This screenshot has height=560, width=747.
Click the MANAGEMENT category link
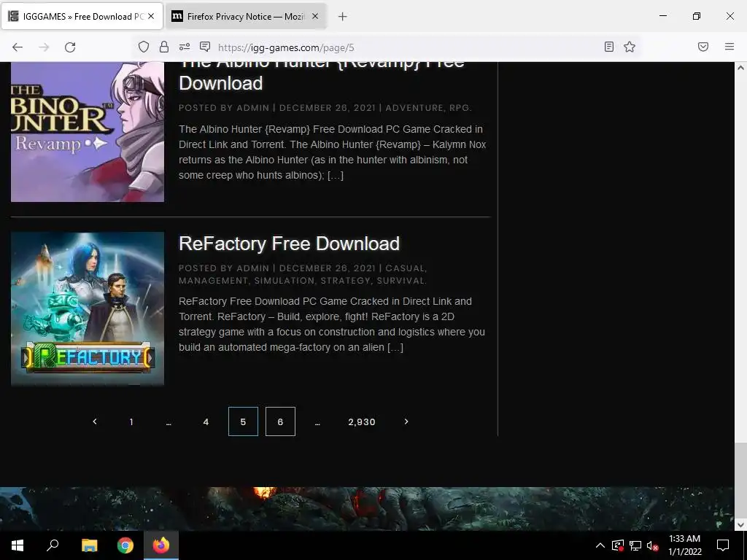(213, 281)
